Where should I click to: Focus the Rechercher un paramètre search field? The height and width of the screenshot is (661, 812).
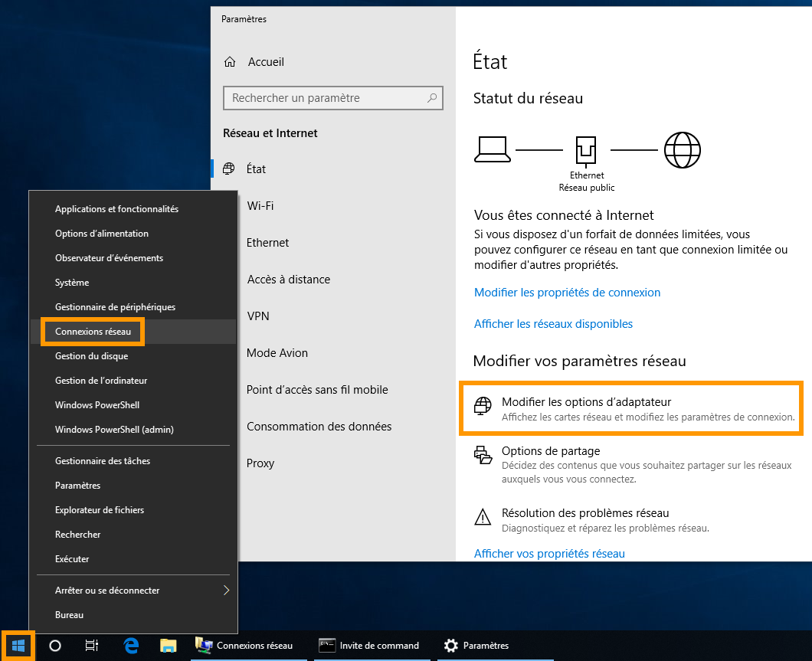[326, 98]
